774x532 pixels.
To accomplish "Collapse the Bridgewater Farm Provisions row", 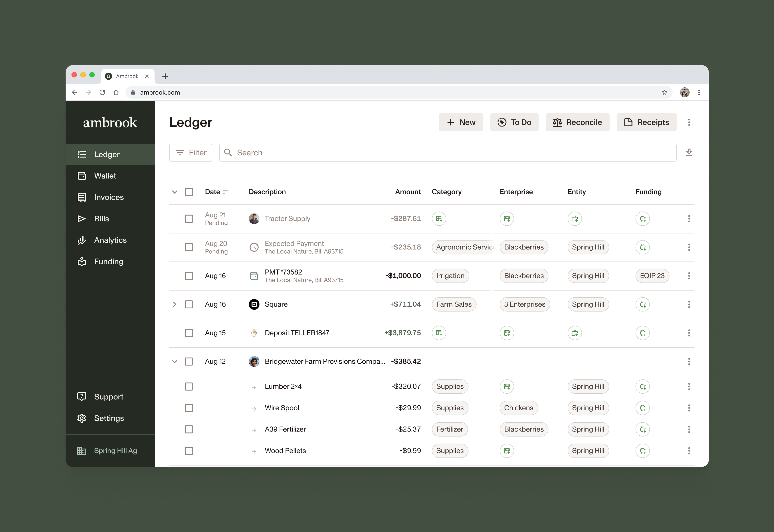I will click(x=174, y=361).
